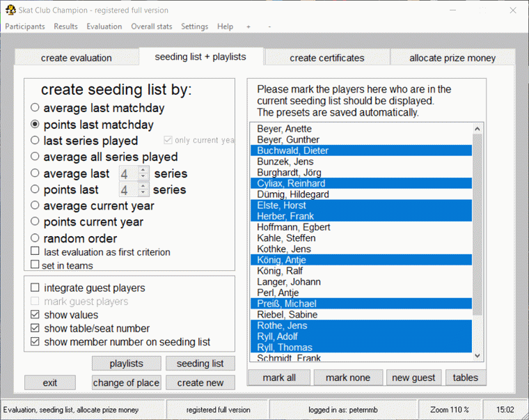Click 'mark none' button
This screenshot has width=529, height=420.
tap(348, 378)
